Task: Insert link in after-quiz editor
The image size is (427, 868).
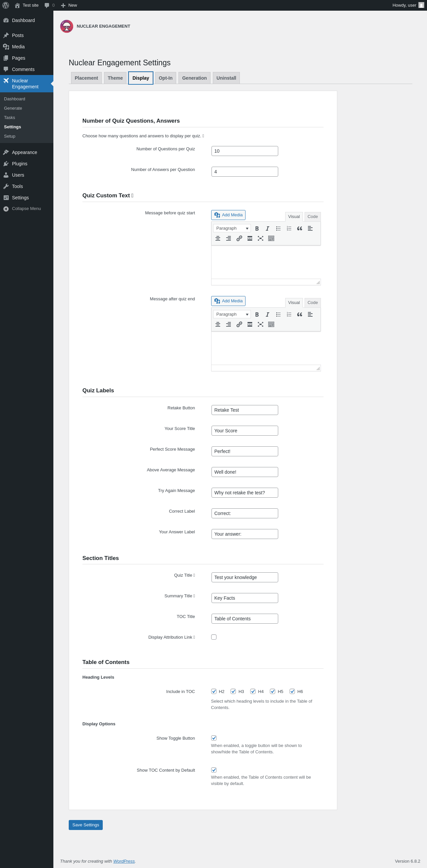Action: pyautogui.click(x=239, y=324)
